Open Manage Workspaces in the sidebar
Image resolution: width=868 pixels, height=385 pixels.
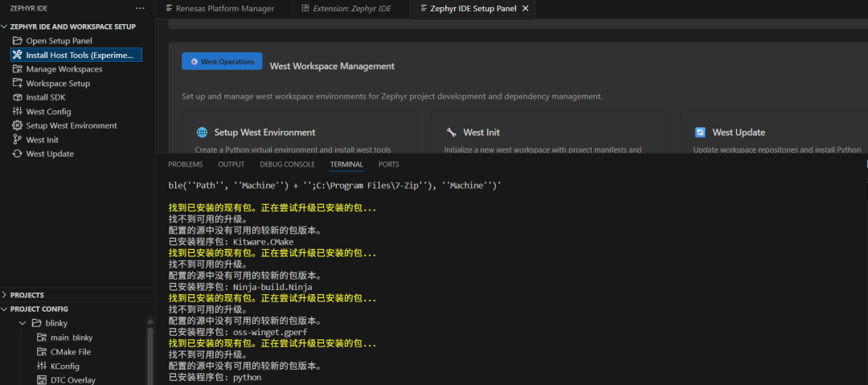[x=63, y=69]
